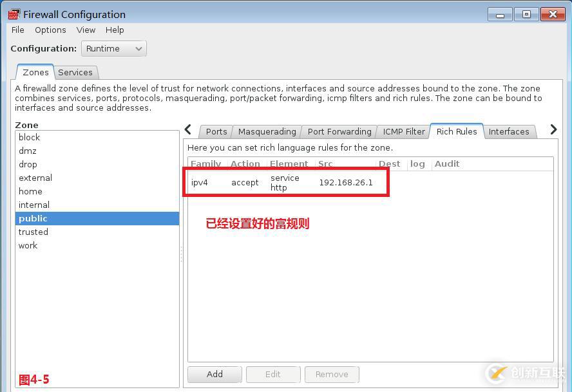
Task: Open the Configuration Runtime dropdown
Action: (114, 48)
